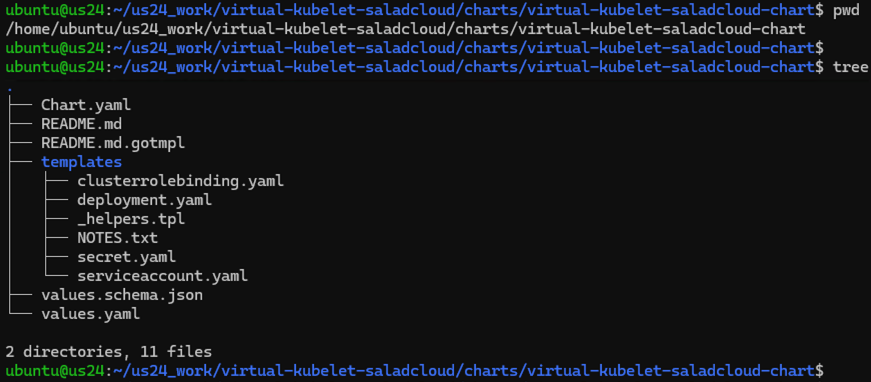
Task: Click the blue path on the empty second prompt
Action: pos(464,48)
